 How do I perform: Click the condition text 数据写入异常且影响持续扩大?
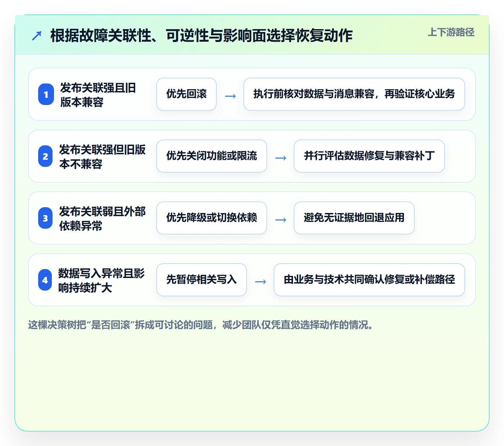coord(102,280)
